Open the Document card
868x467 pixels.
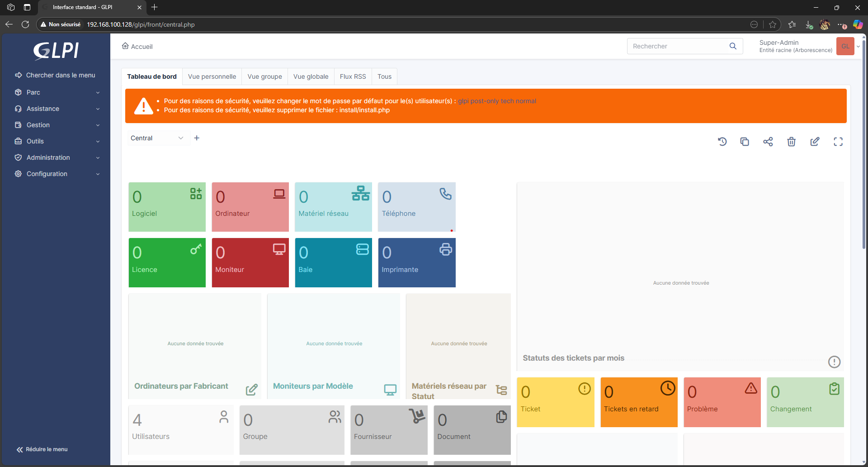472,430
